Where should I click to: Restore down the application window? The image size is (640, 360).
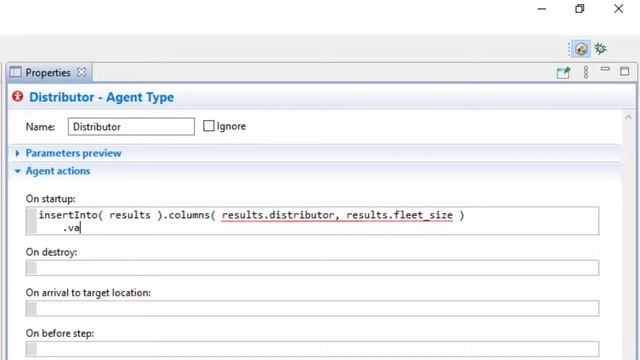(580, 9)
